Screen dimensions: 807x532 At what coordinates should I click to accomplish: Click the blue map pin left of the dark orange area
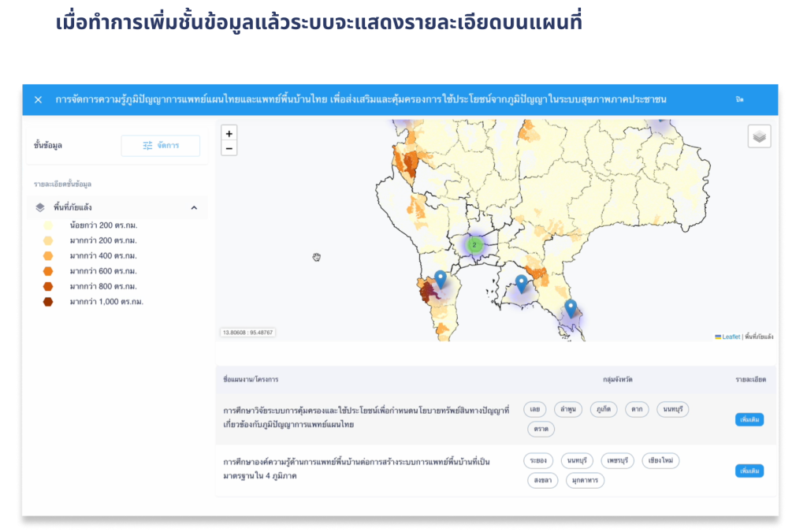(x=521, y=283)
